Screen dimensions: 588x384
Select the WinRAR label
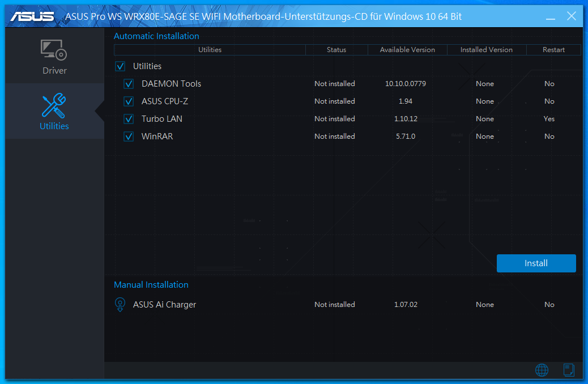click(157, 136)
